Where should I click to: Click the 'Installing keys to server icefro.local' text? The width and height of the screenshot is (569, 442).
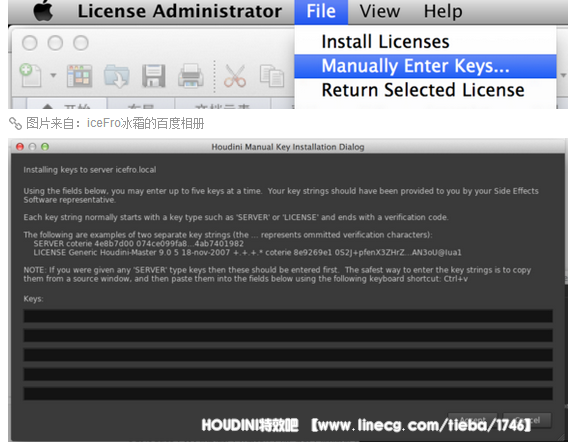(90, 170)
